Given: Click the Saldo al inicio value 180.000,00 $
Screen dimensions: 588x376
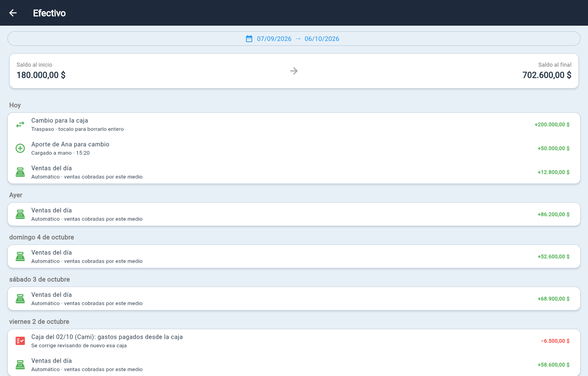Looking at the screenshot, I should coord(41,75).
